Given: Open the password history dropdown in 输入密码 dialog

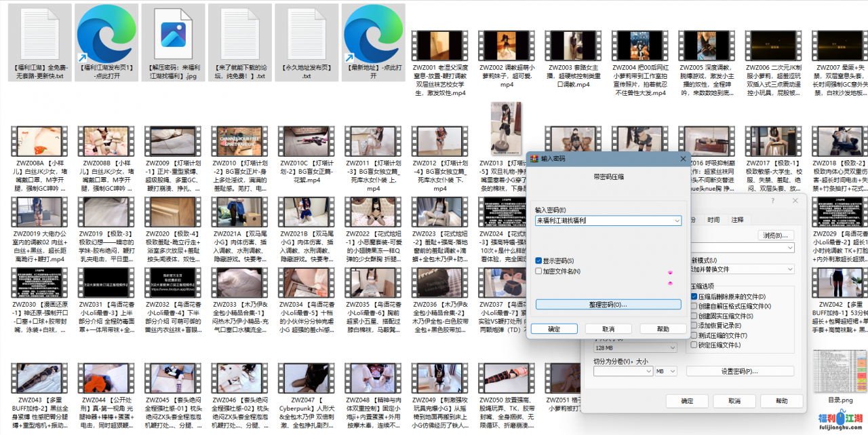Looking at the screenshot, I should [x=677, y=221].
